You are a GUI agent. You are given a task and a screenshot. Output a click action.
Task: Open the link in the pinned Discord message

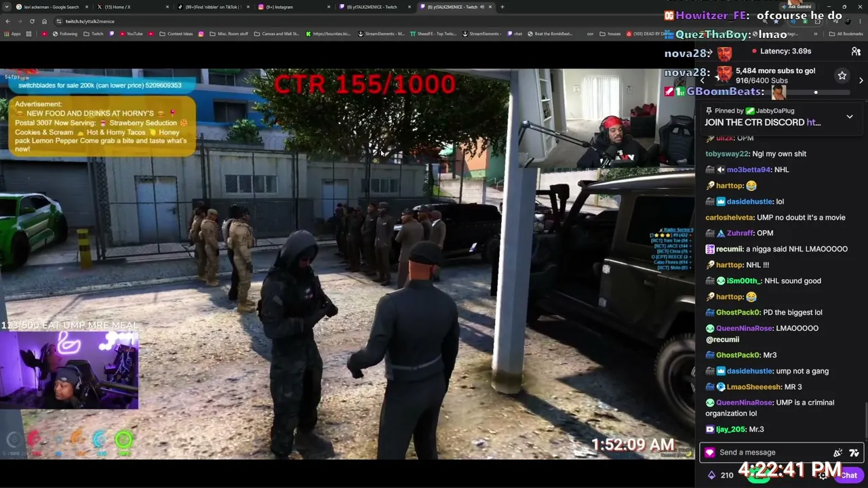click(x=813, y=123)
